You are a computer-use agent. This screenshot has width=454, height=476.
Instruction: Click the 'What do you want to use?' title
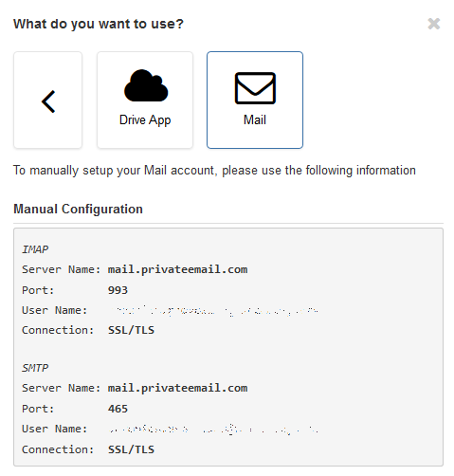point(99,24)
